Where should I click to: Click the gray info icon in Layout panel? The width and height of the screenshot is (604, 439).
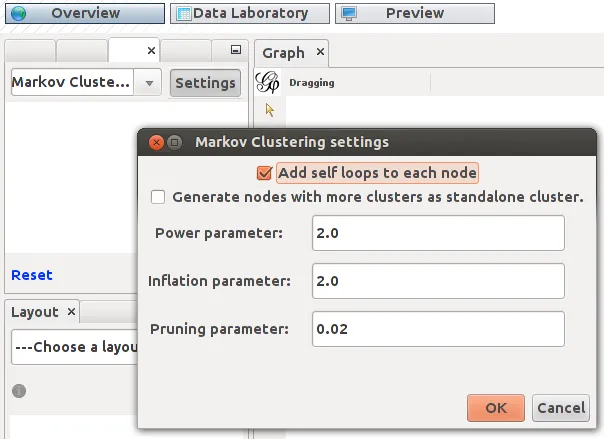(19, 391)
